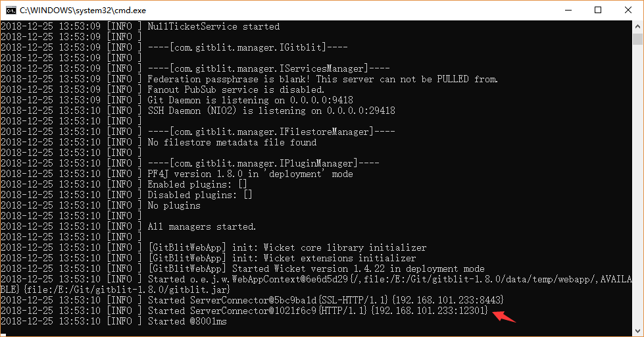Click 'Fanout PubSub service is disabled' line
Screen dimensions: 644x337
pyautogui.click(x=236, y=90)
